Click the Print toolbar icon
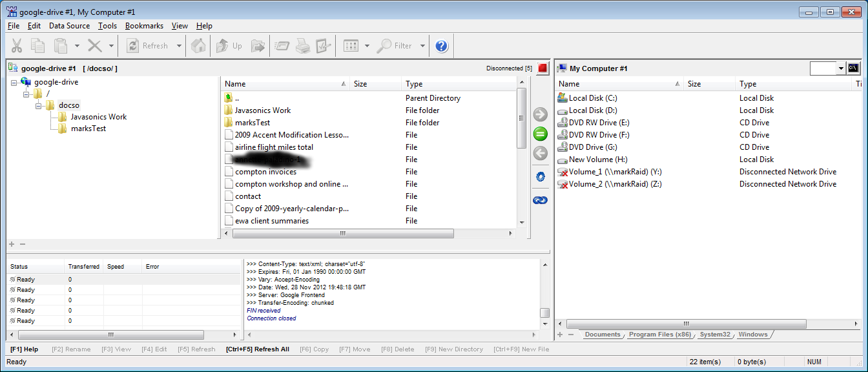The height and width of the screenshot is (372, 868). click(302, 46)
